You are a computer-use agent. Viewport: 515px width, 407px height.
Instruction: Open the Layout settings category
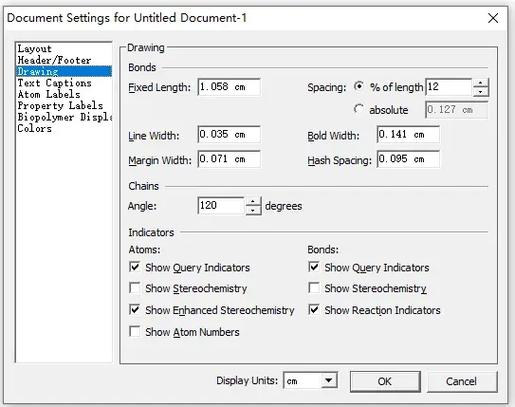coord(35,49)
